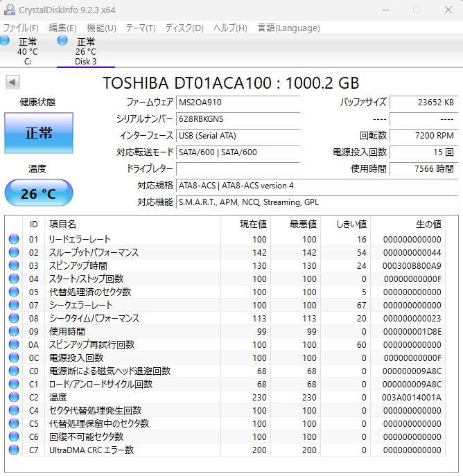Open the 言語(Language) menu

(279, 28)
